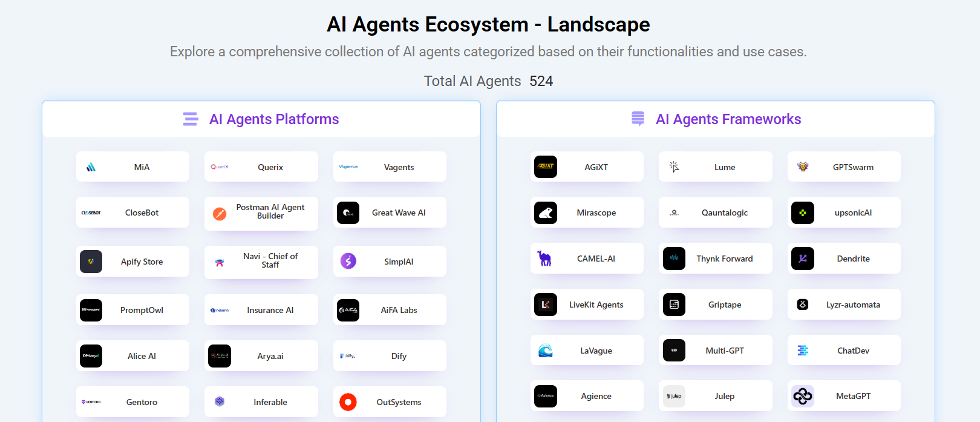Click the Mirascope polar bear icon
Screen dimensions: 980x422
[x=546, y=213]
